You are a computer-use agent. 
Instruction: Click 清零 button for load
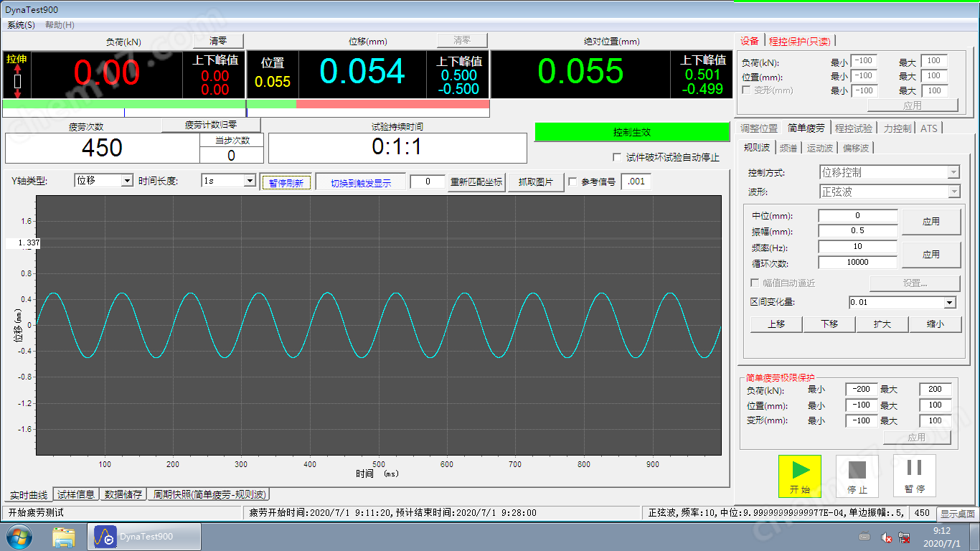pos(218,40)
